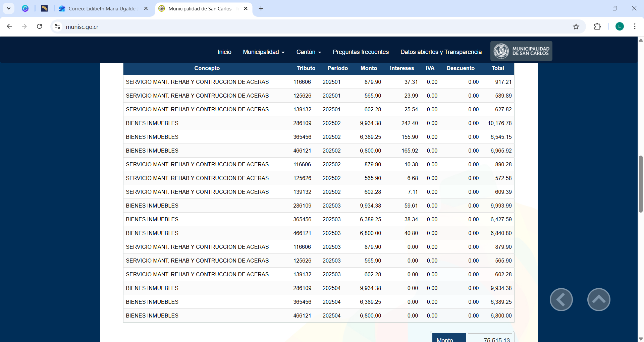The width and height of the screenshot is (644, 342).
Task: Open Datos abiertos y Transparencia link
Action: pos(441,52)
